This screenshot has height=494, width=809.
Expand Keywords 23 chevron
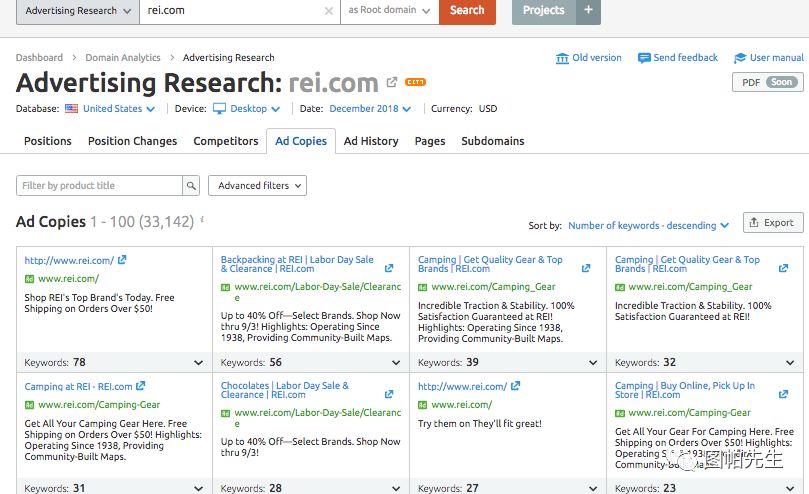coord(790,488)
